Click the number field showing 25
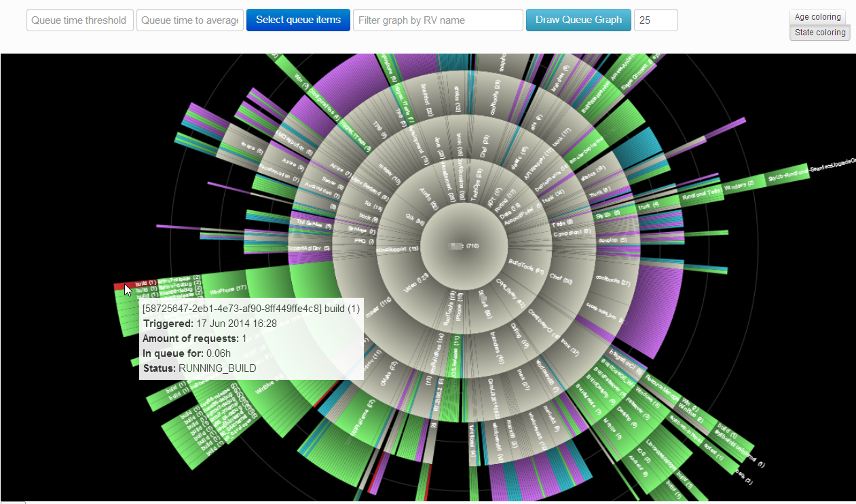The width and height of the screenshot is (856, 504). pyautogui.click(x=655, y=20)
